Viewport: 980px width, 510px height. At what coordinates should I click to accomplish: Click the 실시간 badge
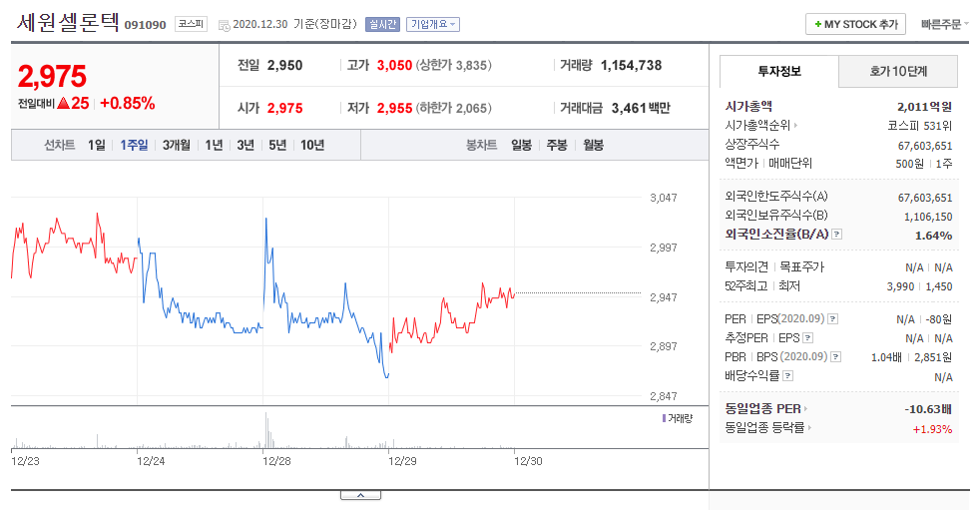pyautogui.click(x=382, y=24)
